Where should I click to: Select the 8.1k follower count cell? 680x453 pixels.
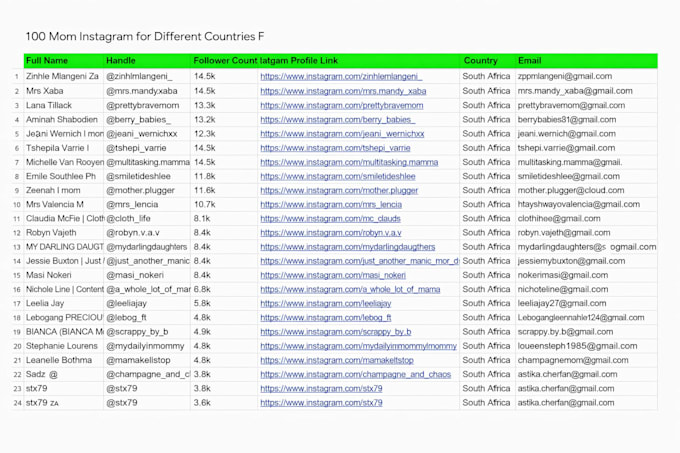coord(224,218)
